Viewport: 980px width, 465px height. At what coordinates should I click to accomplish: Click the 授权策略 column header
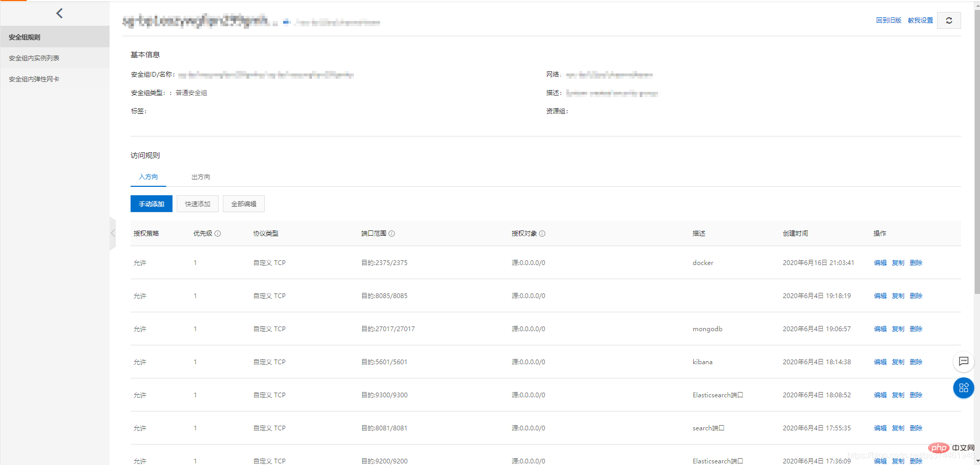point(146,234)
